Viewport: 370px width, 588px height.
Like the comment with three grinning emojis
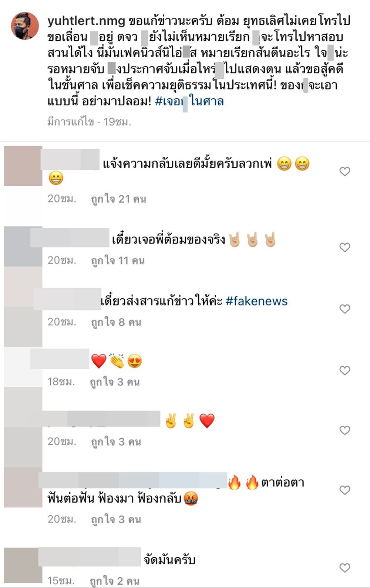tap(345, 171)
